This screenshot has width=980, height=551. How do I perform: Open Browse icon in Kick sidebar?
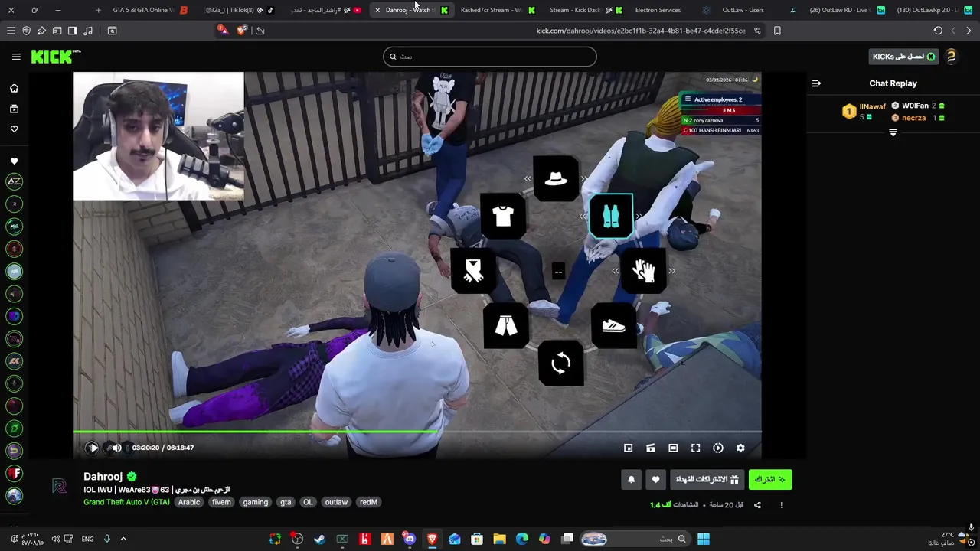pos(14,109)
